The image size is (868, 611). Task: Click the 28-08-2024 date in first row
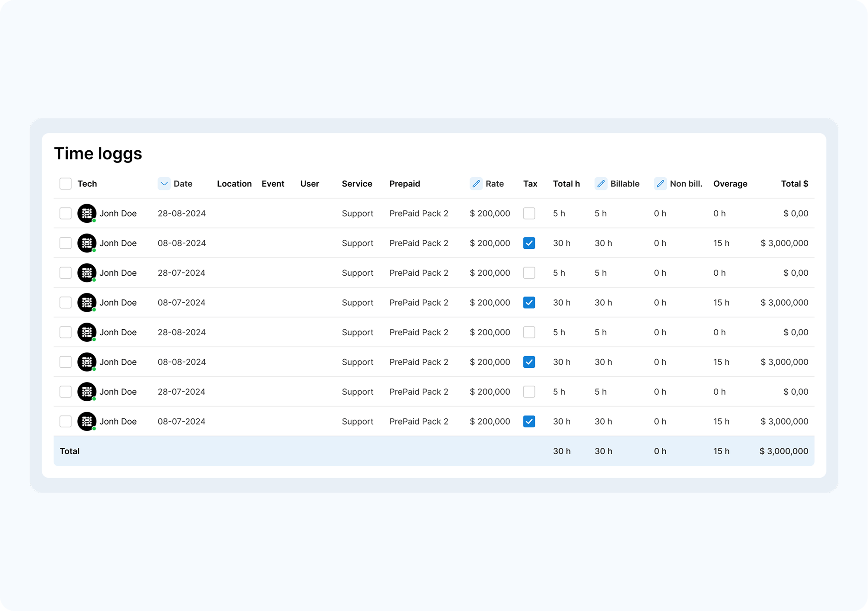click(182, 213)
